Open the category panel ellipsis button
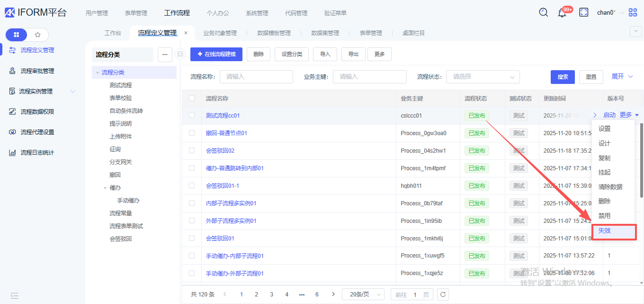This screenshot has height=304, width=644. (x=165, y=55)
